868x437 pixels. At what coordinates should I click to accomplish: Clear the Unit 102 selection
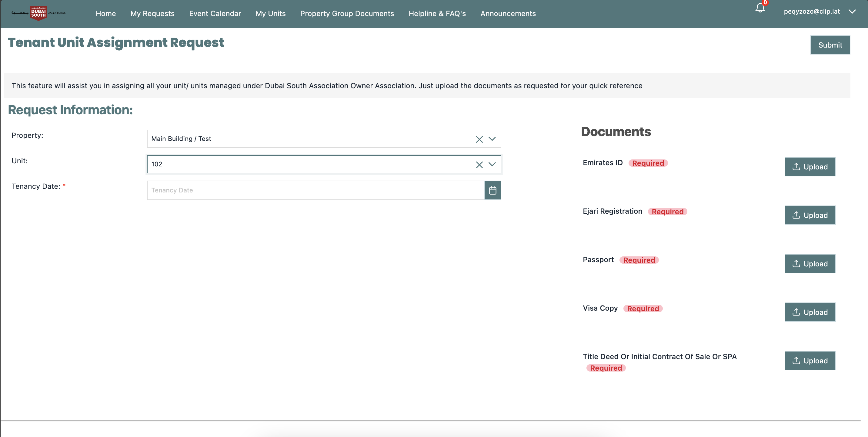coord(479,165)
